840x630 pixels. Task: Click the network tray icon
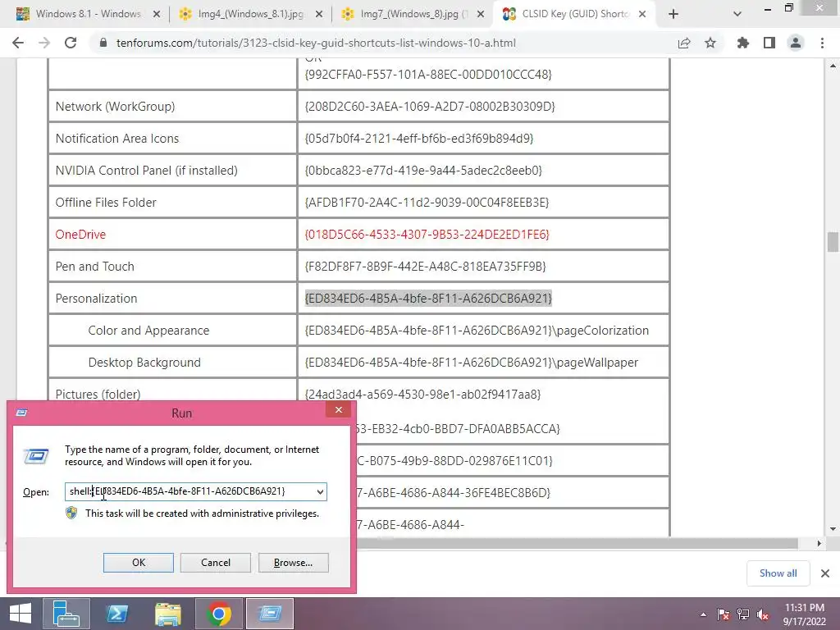743,614
